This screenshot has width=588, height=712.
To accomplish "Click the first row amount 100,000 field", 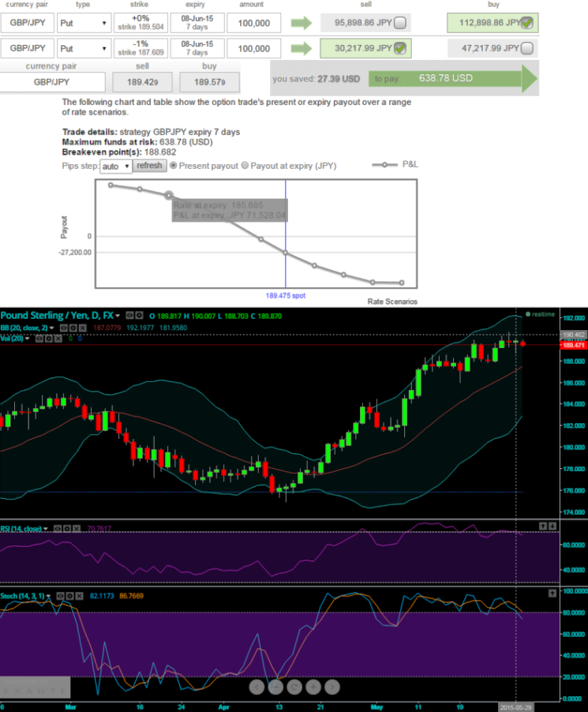I will [x=255, y=24].
